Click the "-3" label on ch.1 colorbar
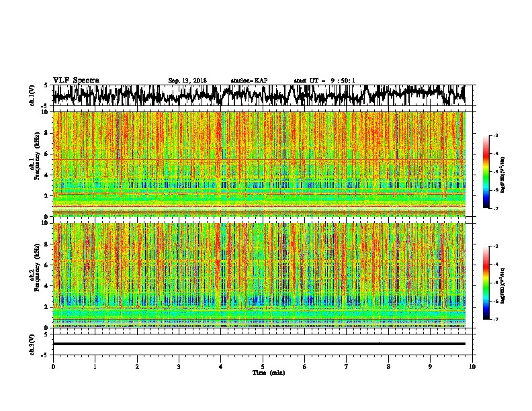Viewport: 532px width, 411px height. tap(496, 135)
